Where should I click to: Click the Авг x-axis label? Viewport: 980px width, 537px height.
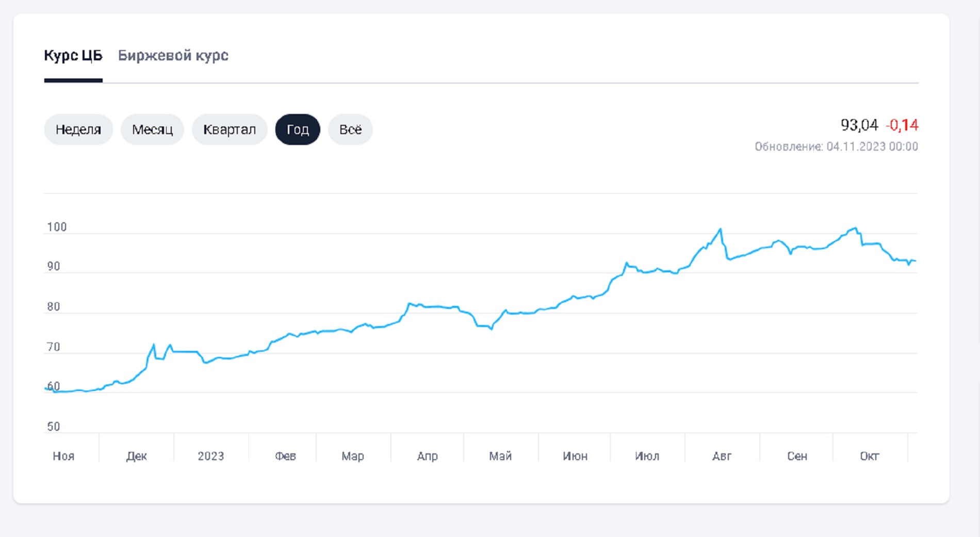click(x=722, y=456)
